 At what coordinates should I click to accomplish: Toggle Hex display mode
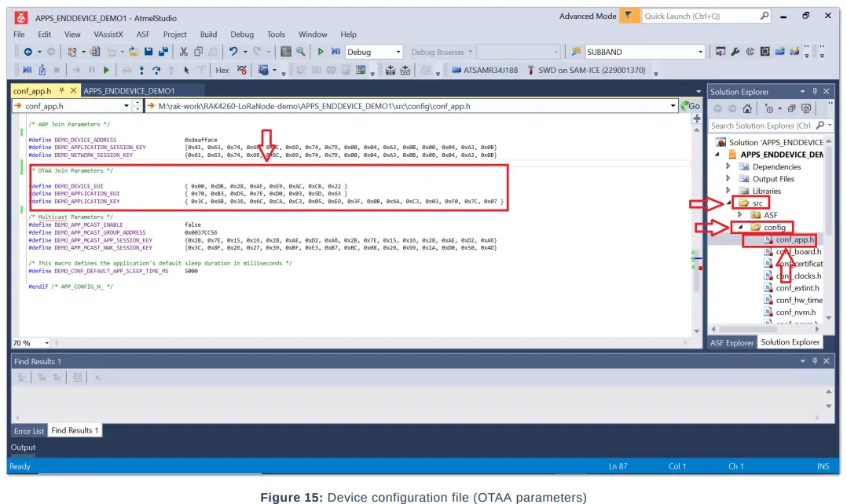click(x=222, y=70)
